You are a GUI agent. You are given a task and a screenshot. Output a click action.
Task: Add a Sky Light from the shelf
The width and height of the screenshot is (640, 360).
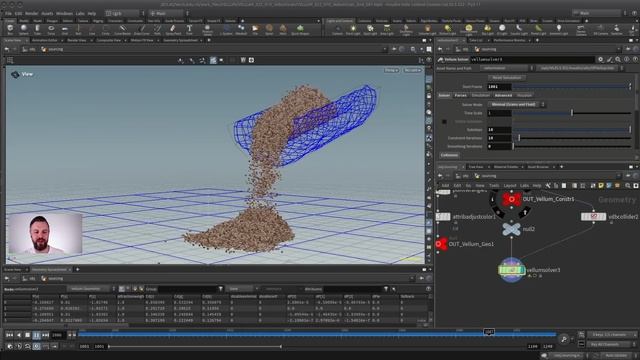[x=488, y=29]
